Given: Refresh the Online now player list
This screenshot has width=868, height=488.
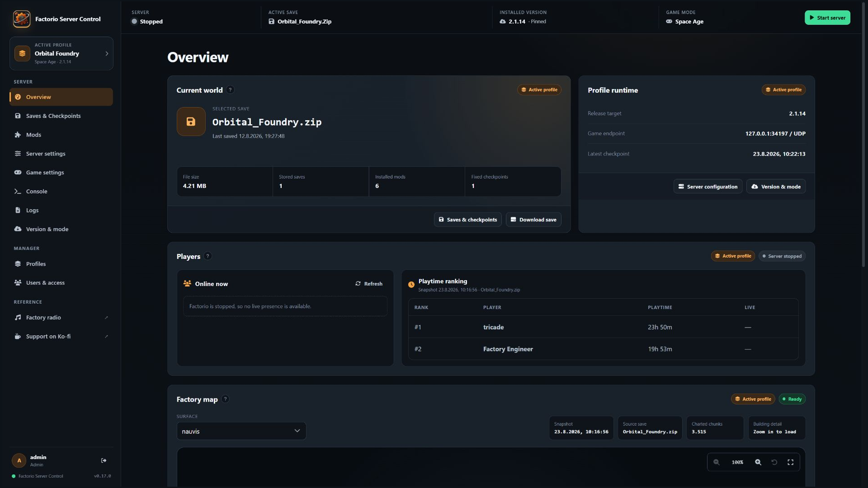Looking at the screenshot, I should coord(369,284).
